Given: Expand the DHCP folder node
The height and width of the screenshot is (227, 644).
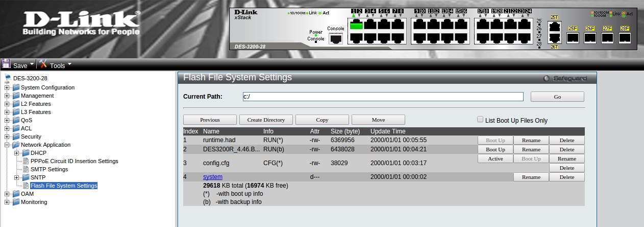Looking at the screenshot, I should click(17, 153).
